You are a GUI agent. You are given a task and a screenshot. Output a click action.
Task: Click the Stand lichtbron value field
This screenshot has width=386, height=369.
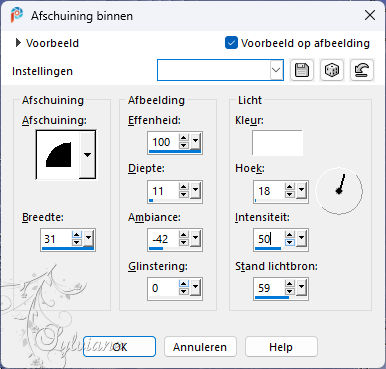pyautogui.click(x=269, y=288)
